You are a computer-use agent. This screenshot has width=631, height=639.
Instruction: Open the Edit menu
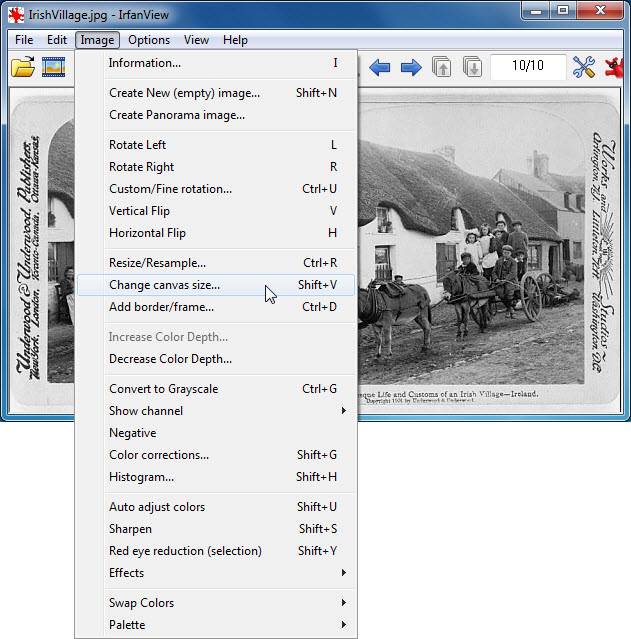click(57, 40)
